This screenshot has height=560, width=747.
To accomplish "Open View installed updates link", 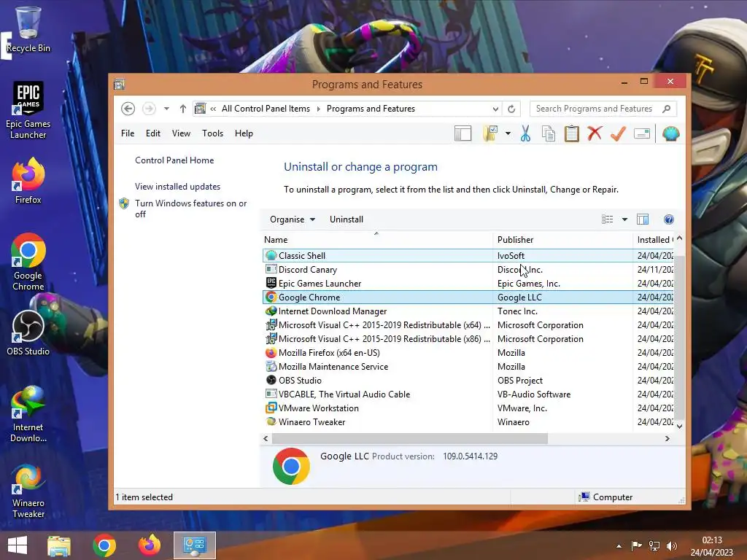I will [x=178, y=187].
